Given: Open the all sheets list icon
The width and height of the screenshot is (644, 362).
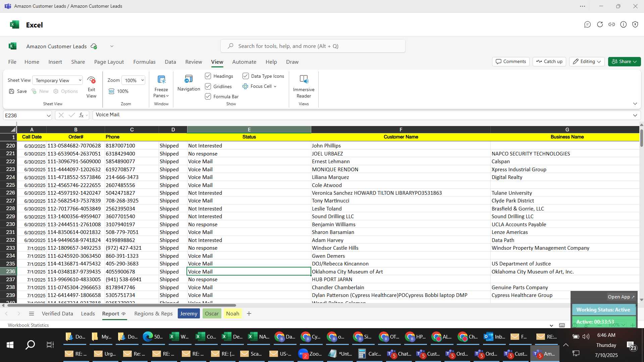Looking at the screenshot, I should click(32, 314).
